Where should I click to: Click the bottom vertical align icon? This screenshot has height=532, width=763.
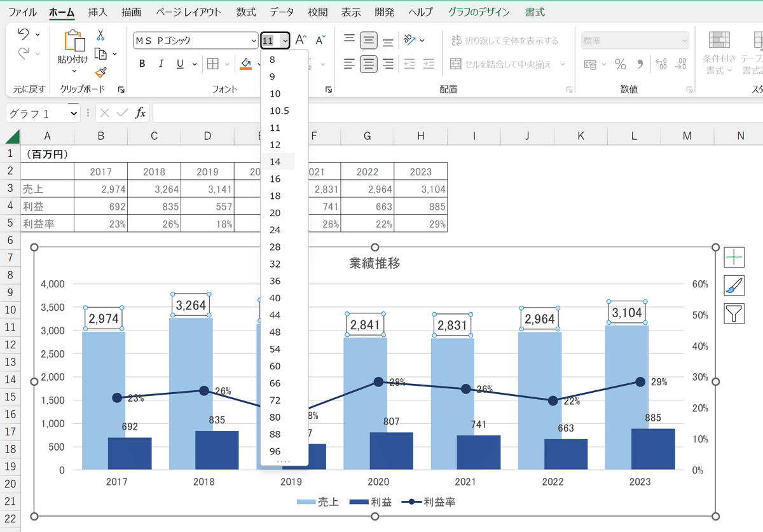click(388, 41)
